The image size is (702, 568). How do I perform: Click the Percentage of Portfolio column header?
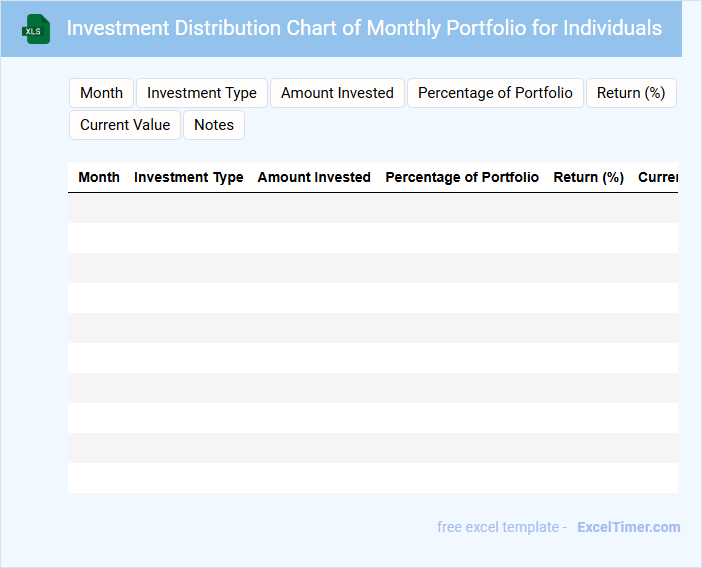(x=462, y=177)
